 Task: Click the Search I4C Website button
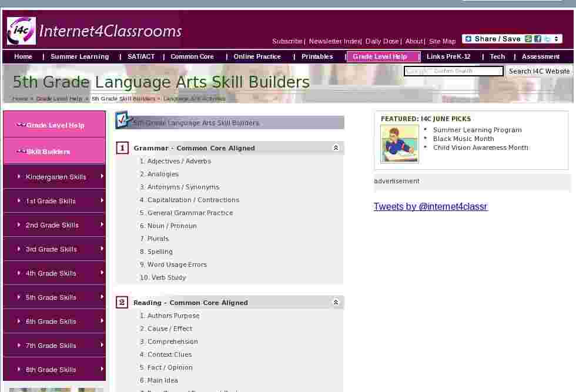[539, 71]
